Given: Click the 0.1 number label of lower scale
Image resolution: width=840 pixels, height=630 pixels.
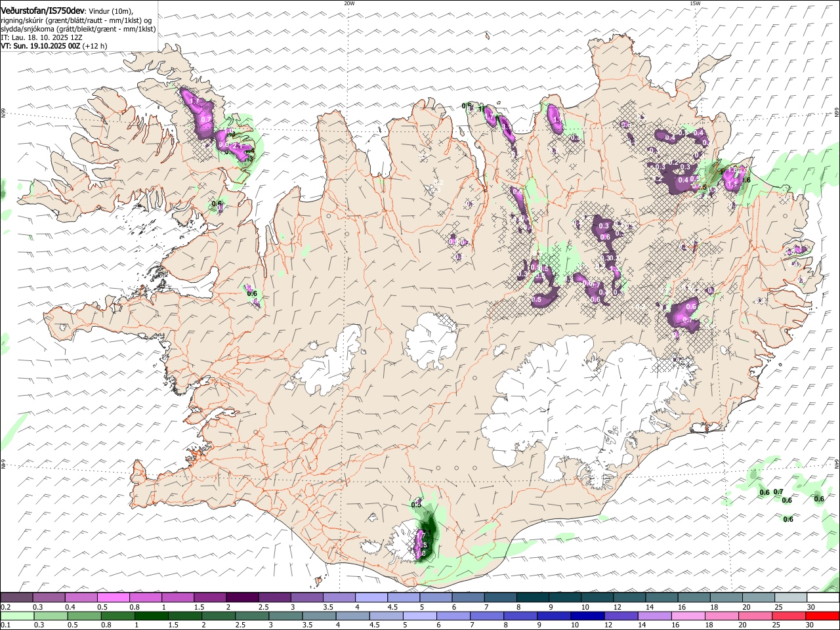Looking at the screenshot, I should click(x=5, y=625).
